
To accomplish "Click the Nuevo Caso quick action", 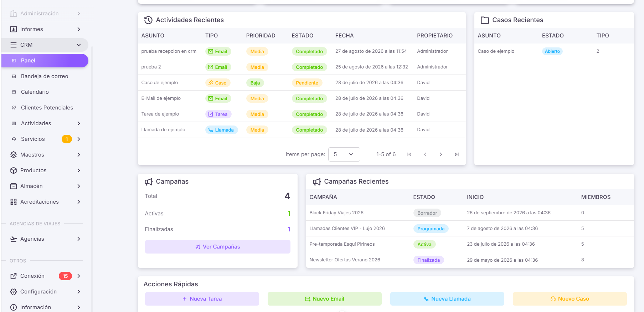I will pos(570,299).
